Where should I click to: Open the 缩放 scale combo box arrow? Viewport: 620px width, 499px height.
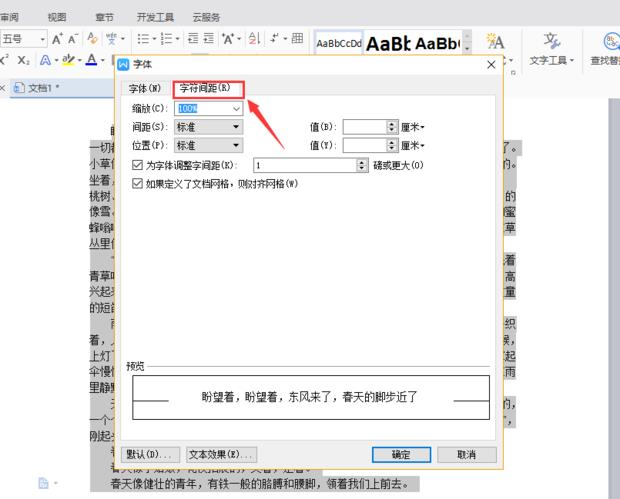pyautogui.click(x=236, y=109)
